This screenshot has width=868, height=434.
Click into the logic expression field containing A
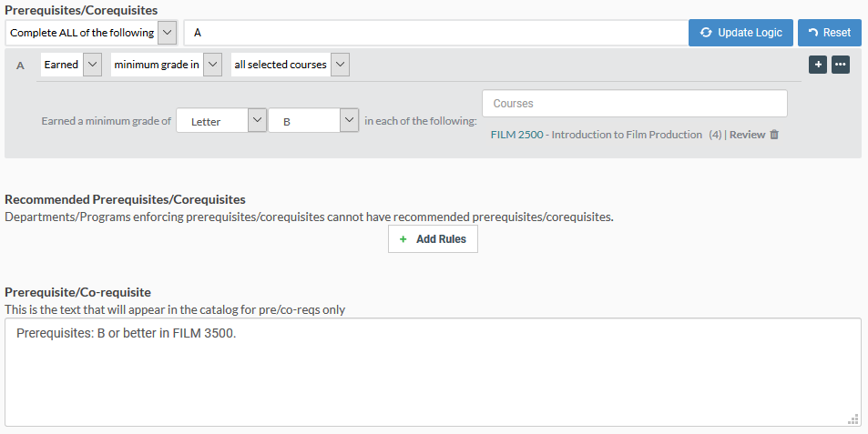435,33
